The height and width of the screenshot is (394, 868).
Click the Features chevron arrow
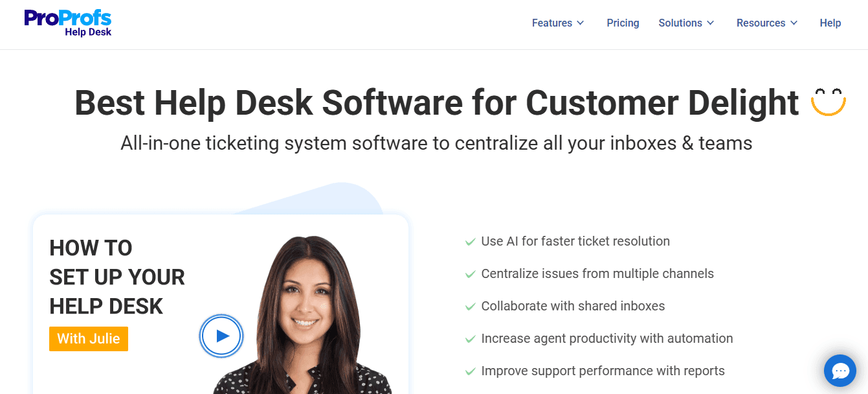point(581,23)
